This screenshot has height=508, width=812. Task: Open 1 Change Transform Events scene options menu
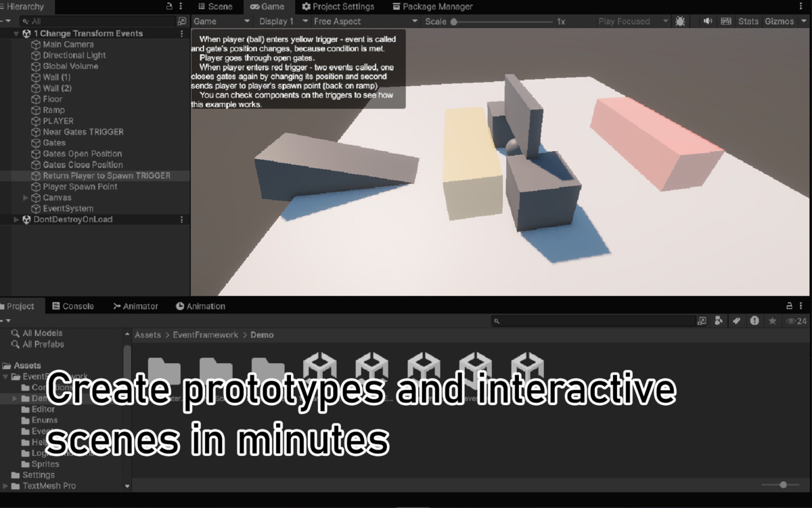(x=181, y=33)
